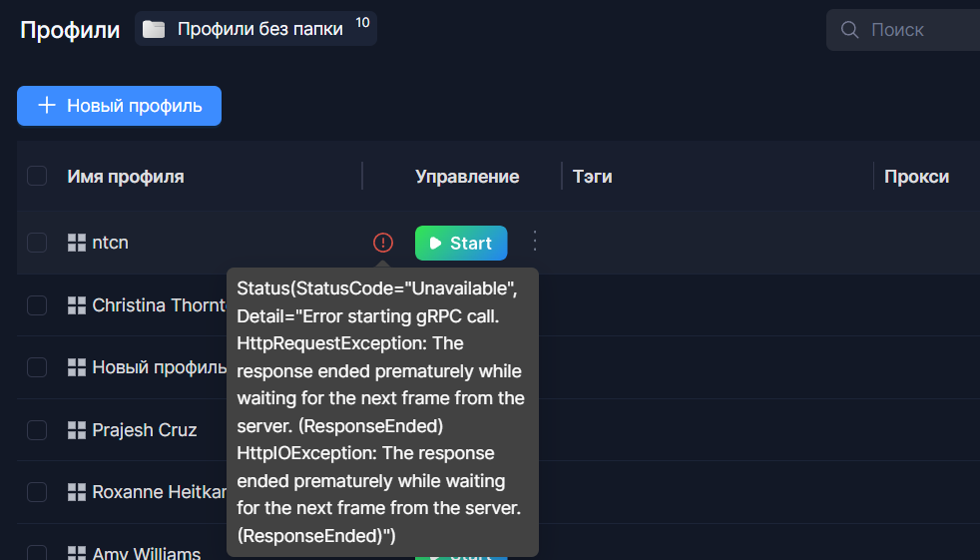
Task: Select the Prajesh Cruz checkbox
Action: point(37,430)
